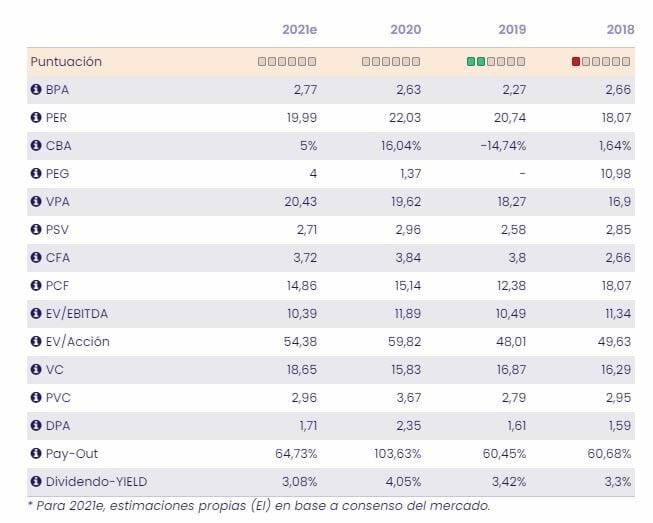Click the info icon beside PER

click(36, 118)
